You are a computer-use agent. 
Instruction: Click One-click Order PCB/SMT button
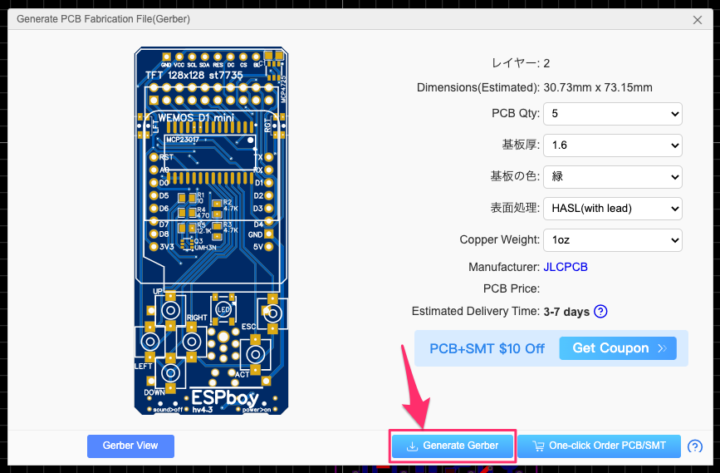click(599, 446)
